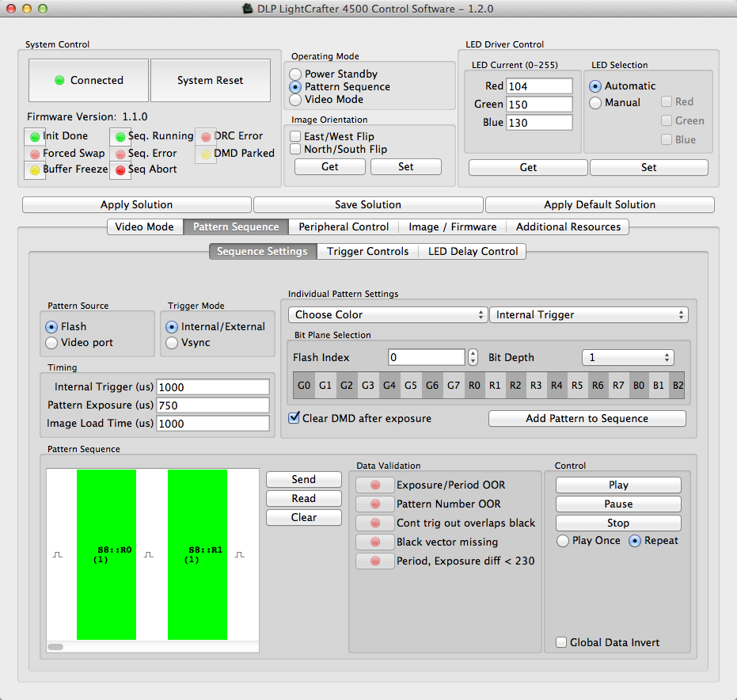Click the Buffer Freeze yellow indicator

[35, 170]
